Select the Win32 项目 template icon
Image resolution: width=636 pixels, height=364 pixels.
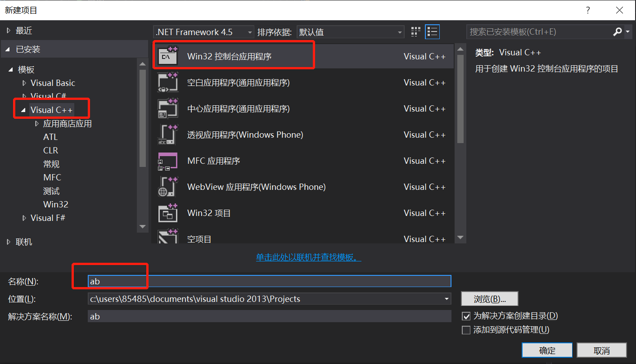(x=168, y=213)
